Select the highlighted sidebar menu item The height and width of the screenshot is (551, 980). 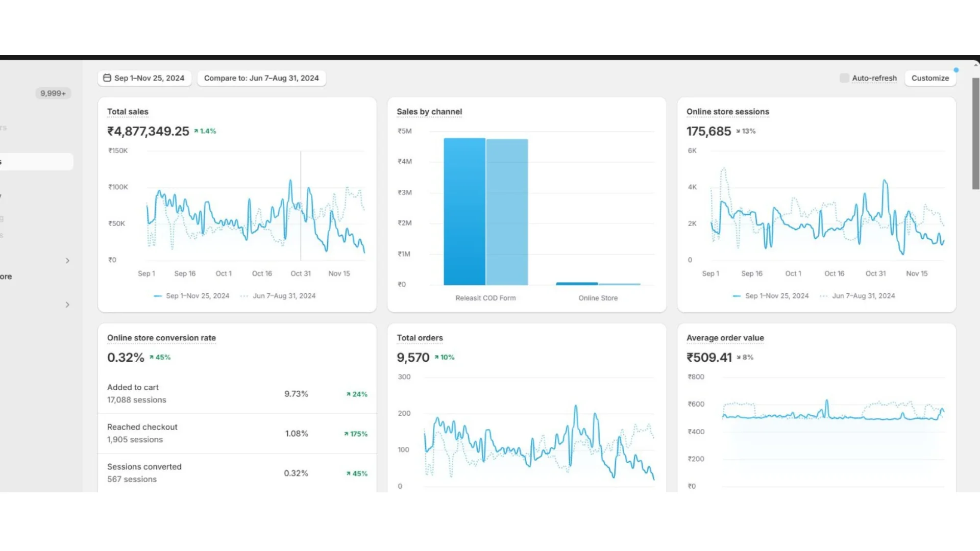click(x=37, y=162)
